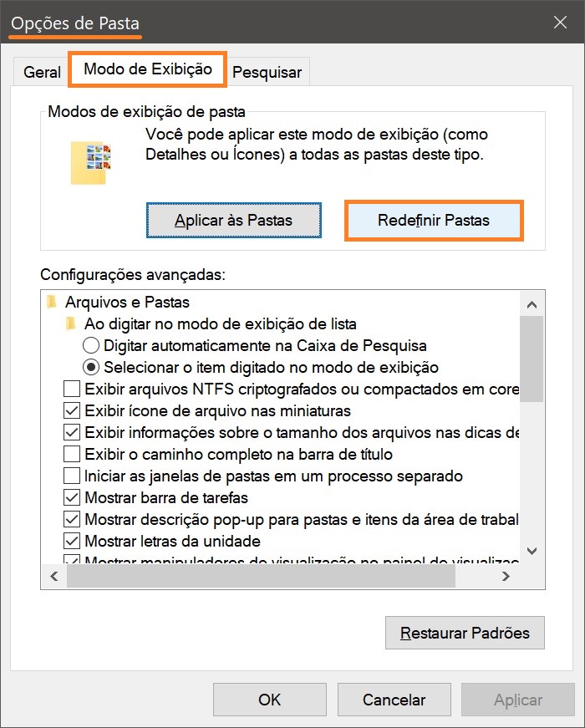Viewport: 585px width, 728px height.
Task: Click Restaurar Padrões button
Action: (465, 633)
